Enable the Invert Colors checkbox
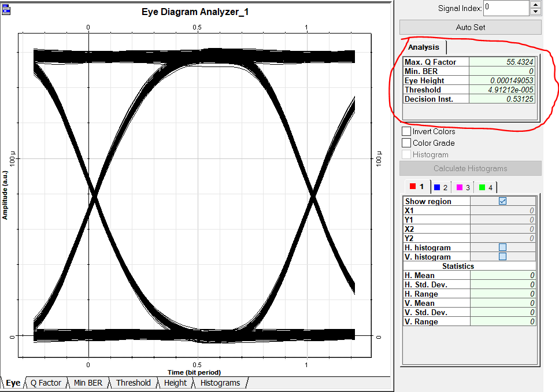559x392 pixels. (405, 131)
